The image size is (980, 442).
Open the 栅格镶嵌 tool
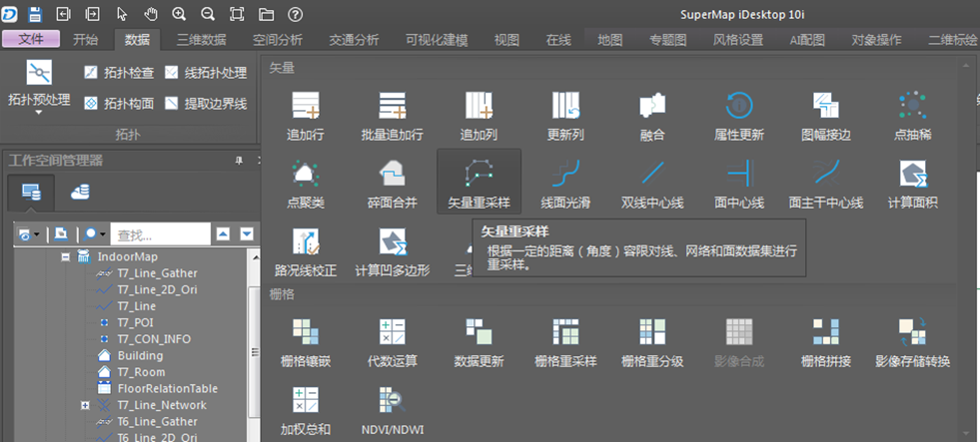pos(305,342)
